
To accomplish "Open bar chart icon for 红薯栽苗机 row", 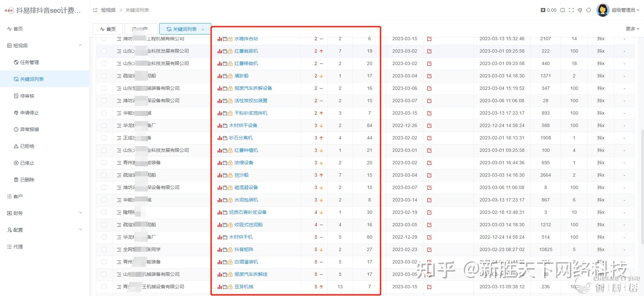I will (x=220, y=51).
